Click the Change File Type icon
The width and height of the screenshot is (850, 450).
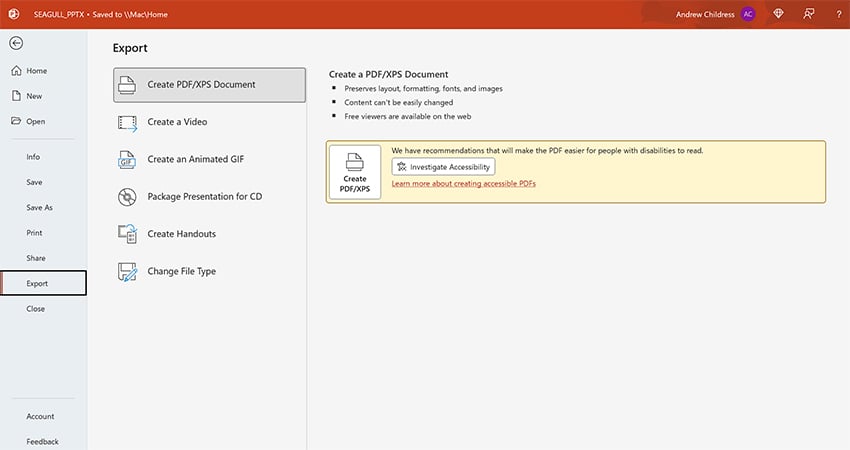pos(127,271)
